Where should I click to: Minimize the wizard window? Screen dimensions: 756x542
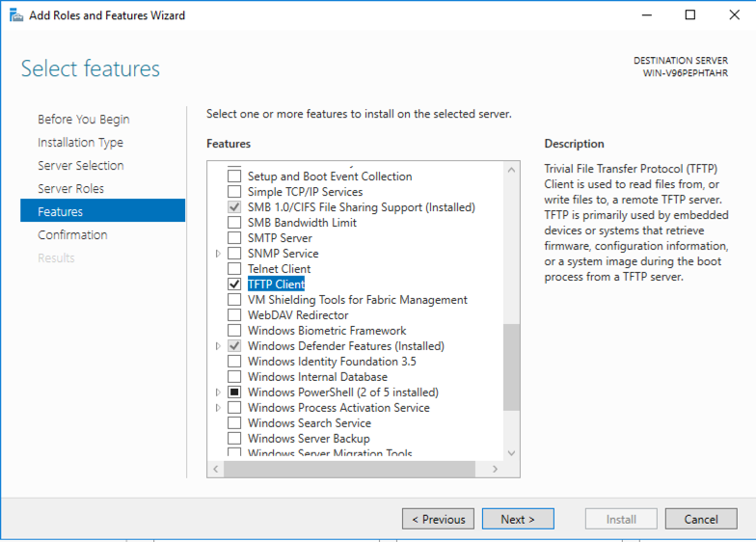[x=647, y=15]
